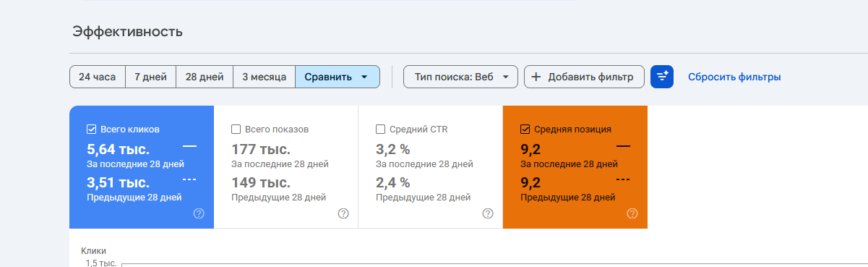Image resolution: width=868 pixels, height=267 pixels.
Task: Click Сбросить фильтры link
Action: point(734,77)
